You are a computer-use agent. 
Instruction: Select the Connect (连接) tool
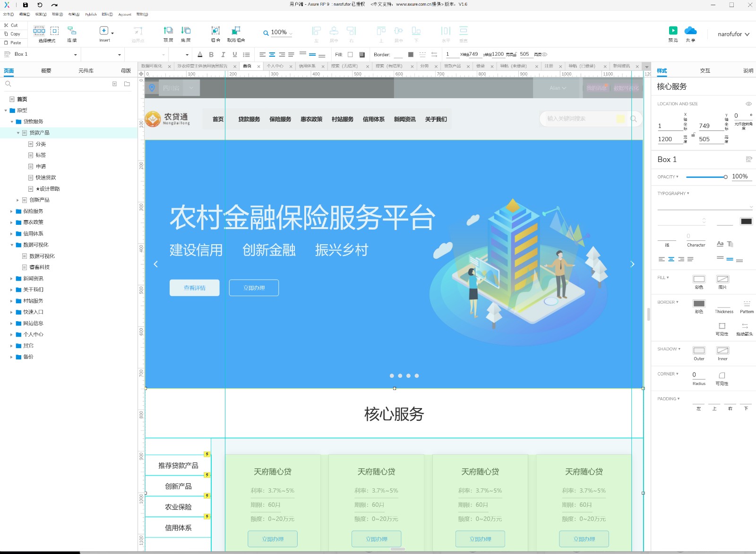pos(72,31)
